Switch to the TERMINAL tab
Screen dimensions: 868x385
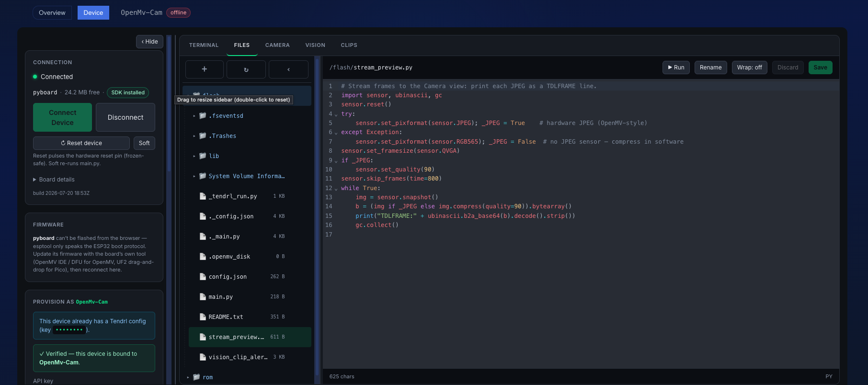(204, 45)
